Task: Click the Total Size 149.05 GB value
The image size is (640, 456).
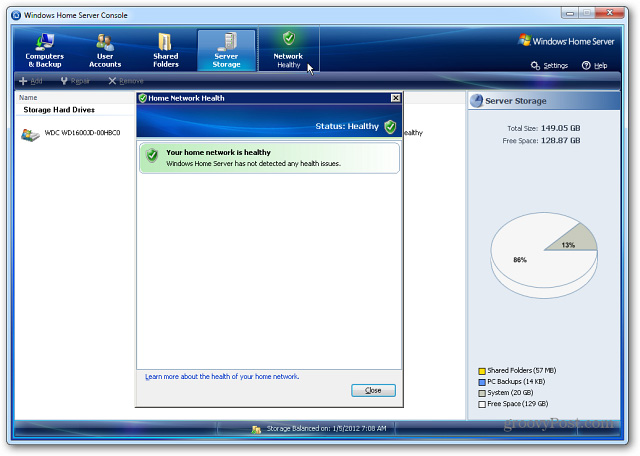Action: pos(560,128)
